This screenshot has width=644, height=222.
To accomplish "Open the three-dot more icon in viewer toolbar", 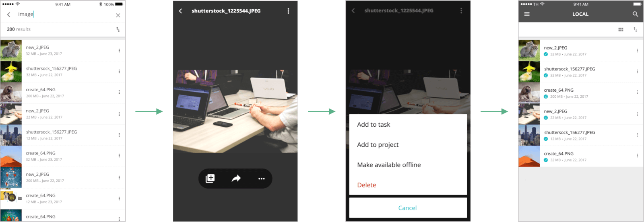I will [x=261, y=179].
